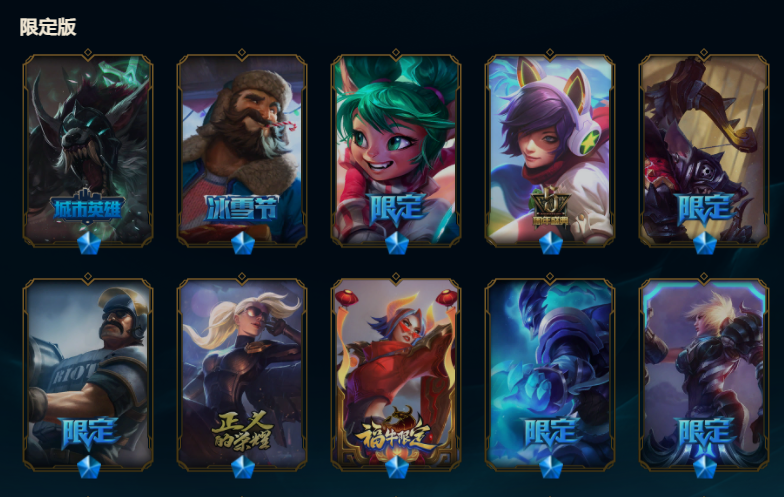Open the green-haired character 限定 skin card
This screenshot has height=497, width=784.
point(396,150)
